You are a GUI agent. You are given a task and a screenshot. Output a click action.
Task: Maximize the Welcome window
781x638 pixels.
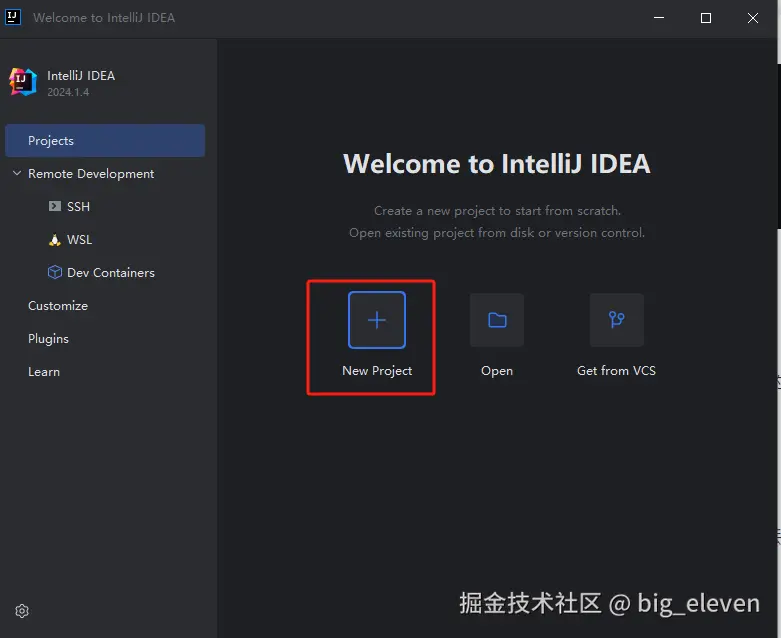(705, 18)
